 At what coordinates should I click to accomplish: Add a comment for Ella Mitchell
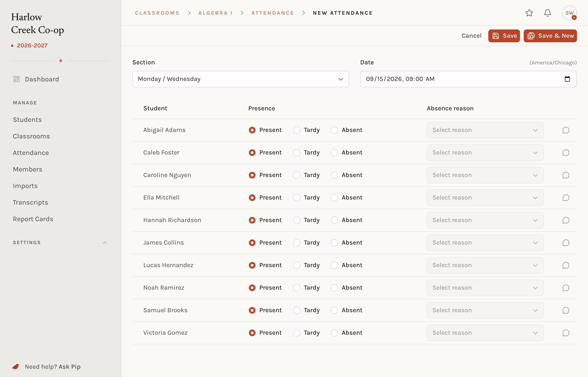click(x=566, y=197)
